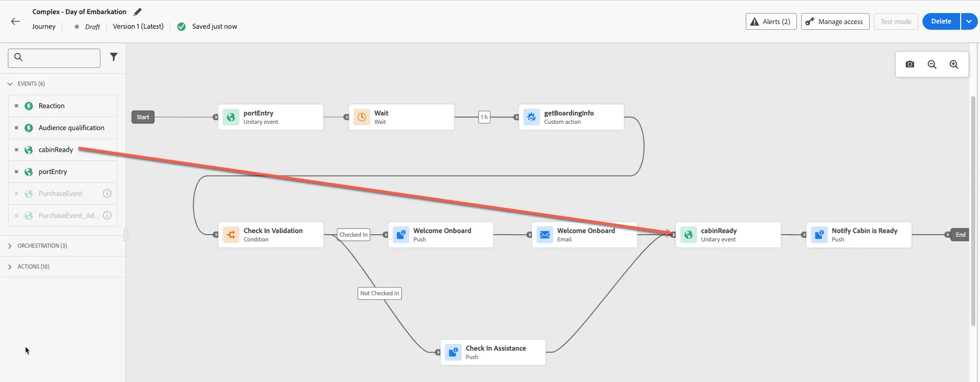Zoom out of the journey canvas
This screenshot has width=980, height=382.
932,64
